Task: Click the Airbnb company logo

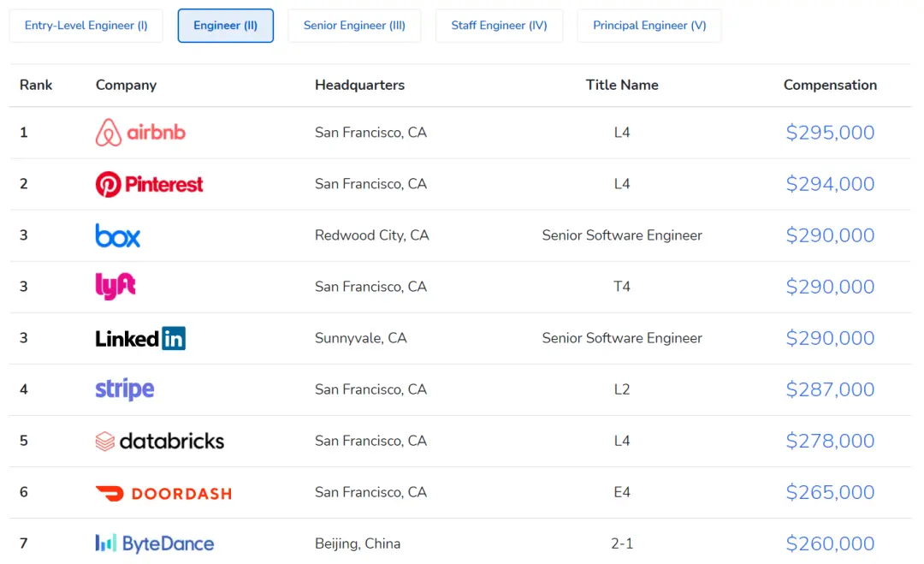Action: click(x=140, y=133)
